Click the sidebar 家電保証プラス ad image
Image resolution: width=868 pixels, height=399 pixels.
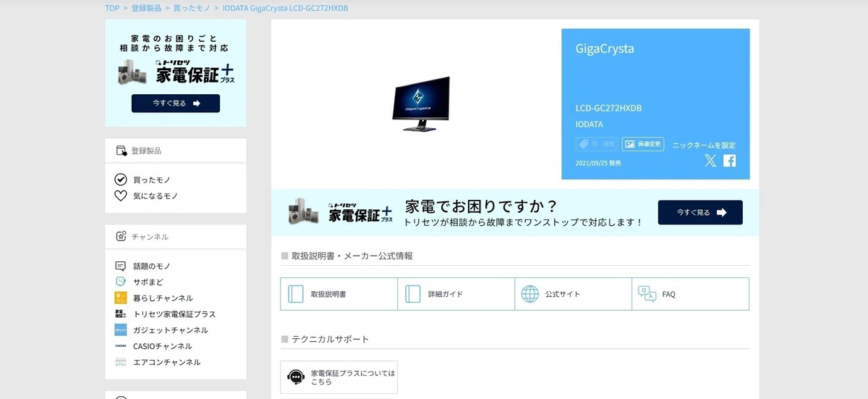click(176, 72)
